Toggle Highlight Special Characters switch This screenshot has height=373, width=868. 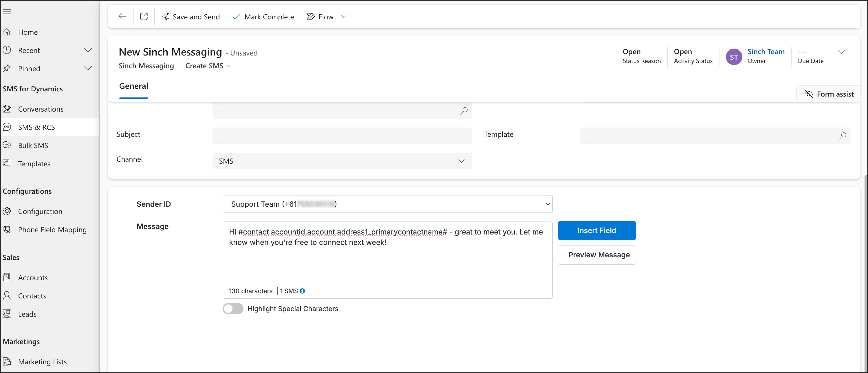(233, 309)
